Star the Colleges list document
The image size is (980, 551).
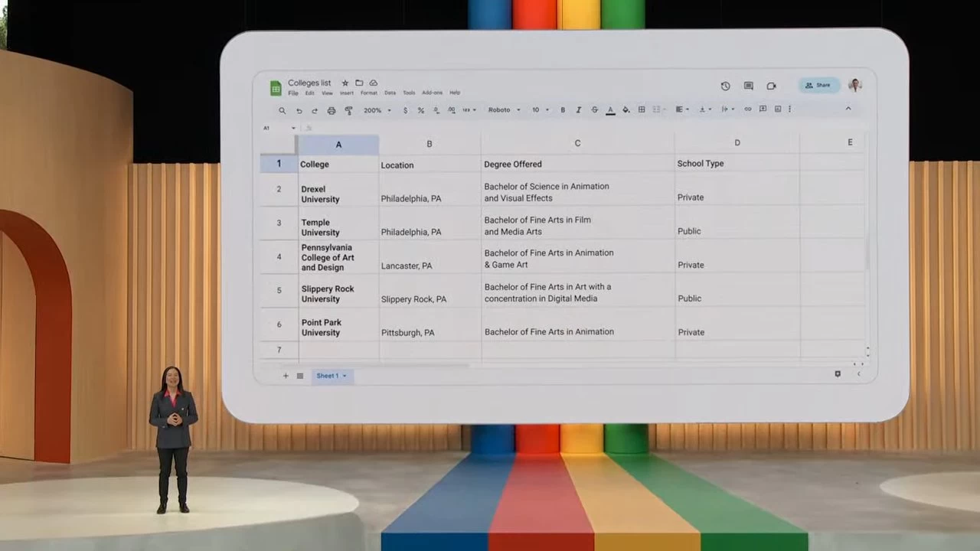pyautogui.click(x=345, y=83)
